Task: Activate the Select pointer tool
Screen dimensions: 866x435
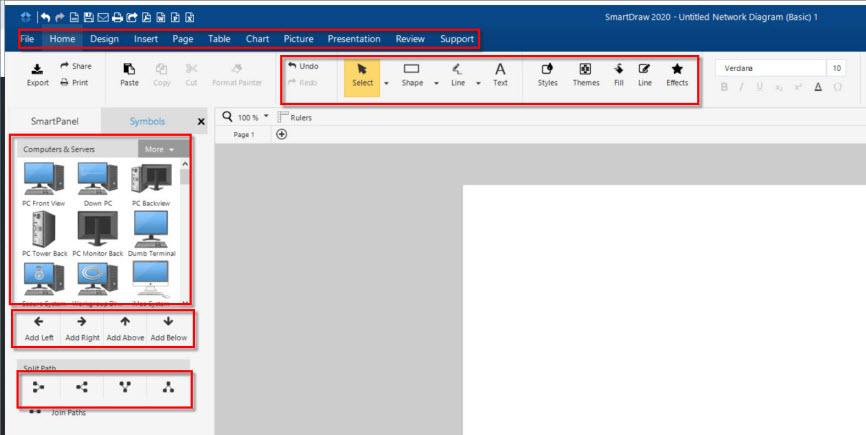Action: 362,76
